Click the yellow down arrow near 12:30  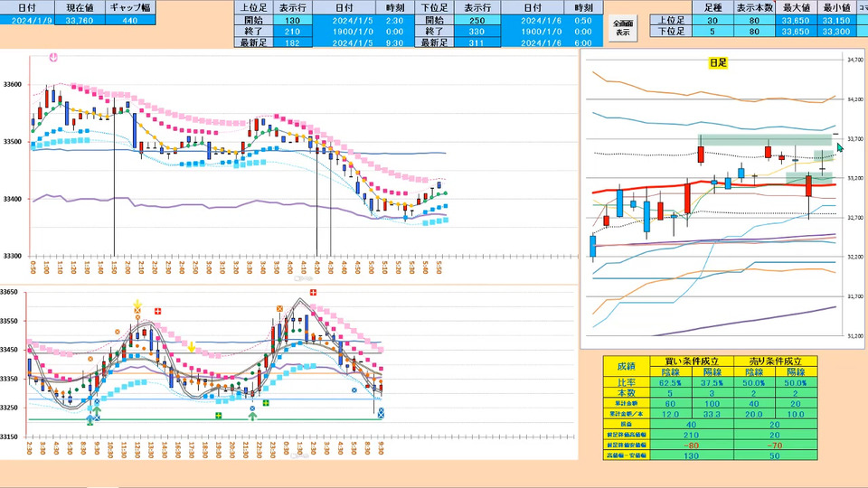[137, 304]
